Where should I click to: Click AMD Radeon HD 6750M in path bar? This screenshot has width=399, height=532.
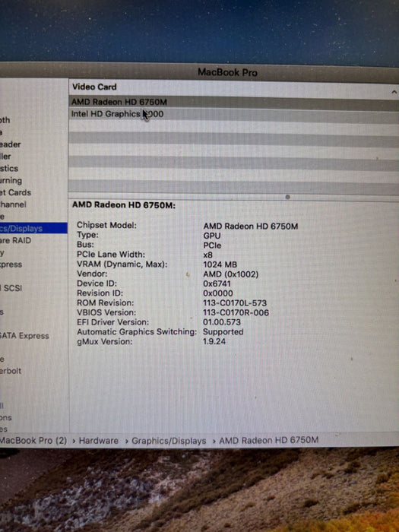coord(269,440)
